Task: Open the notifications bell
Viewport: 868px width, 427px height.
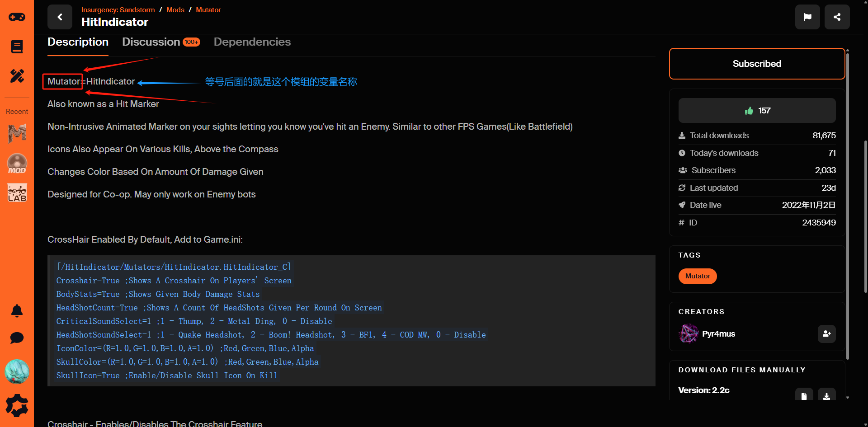Action: click(17, 311)
